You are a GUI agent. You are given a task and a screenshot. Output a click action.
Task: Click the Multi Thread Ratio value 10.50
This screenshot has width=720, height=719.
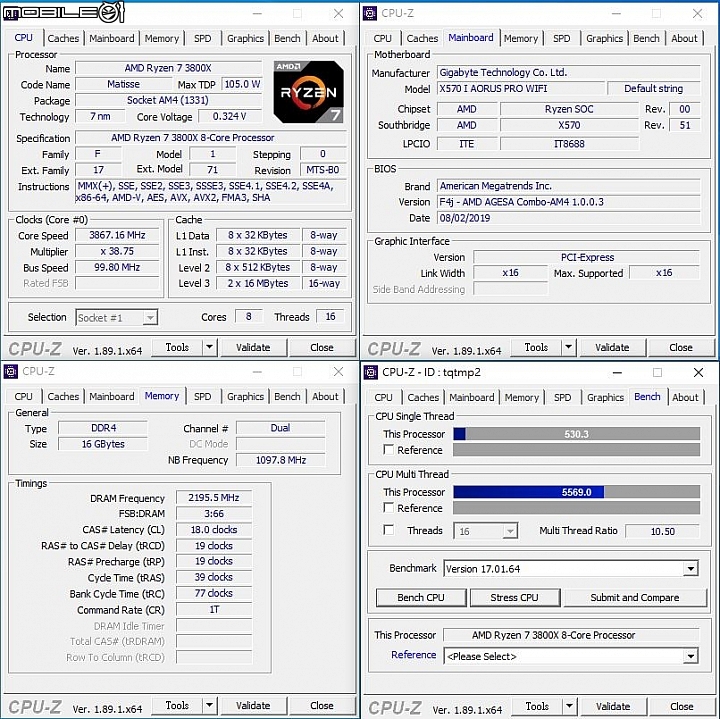click(x=663, y=531)
